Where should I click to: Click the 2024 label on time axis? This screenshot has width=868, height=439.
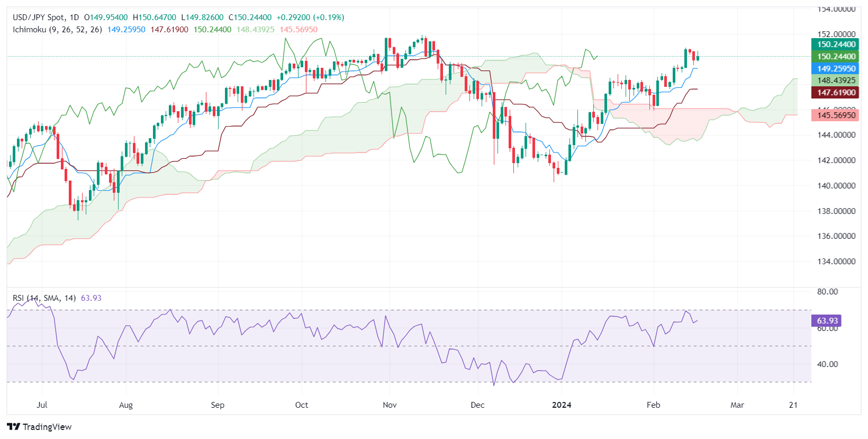(562, 405)
